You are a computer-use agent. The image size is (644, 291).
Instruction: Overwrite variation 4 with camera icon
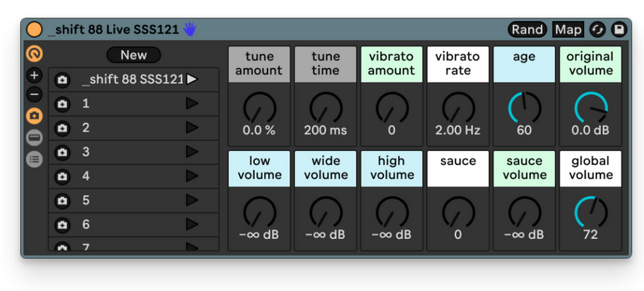click(x=62, y=177)
